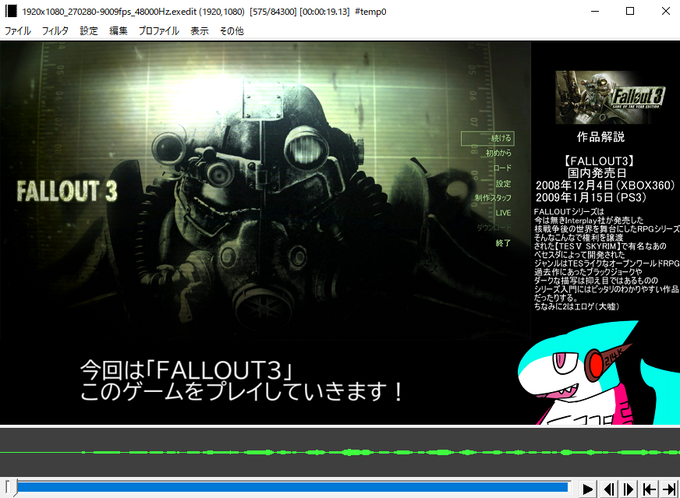This screenshot has height=498, width=680.
Task: Click the 作品解説 heading text
Action: 601,137
